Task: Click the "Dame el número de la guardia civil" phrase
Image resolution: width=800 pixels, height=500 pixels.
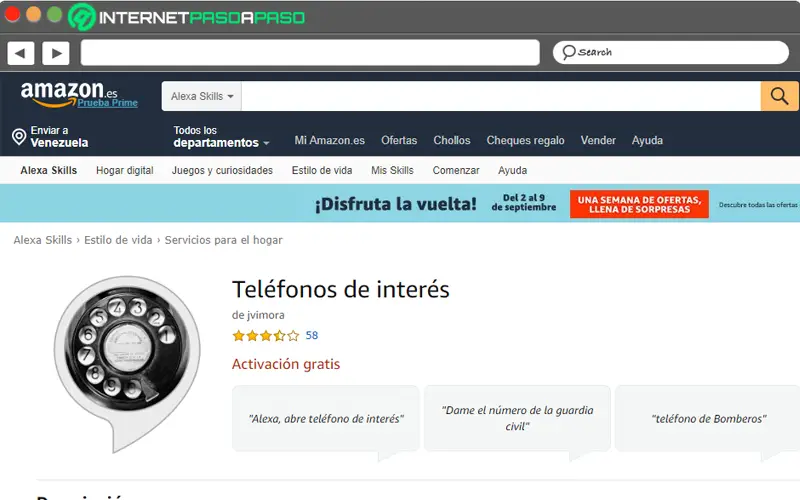Action: coord(517,418)
